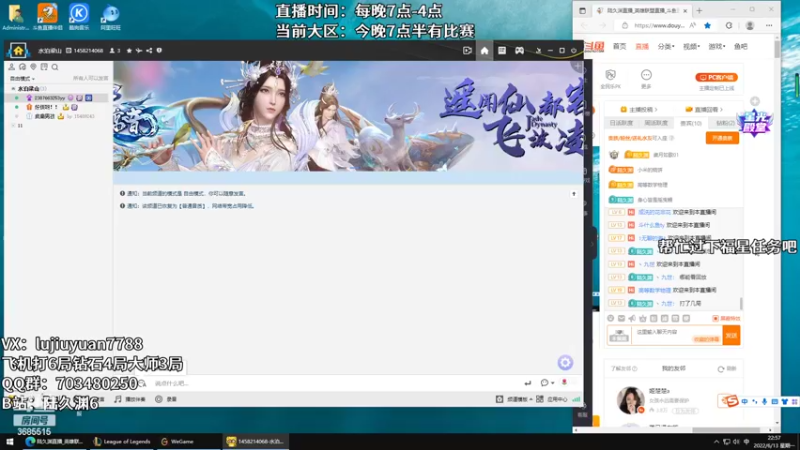The width and height of the screenshot is (800, 450).
Task: Select the Douyu live browser tab
Action: 642,10
